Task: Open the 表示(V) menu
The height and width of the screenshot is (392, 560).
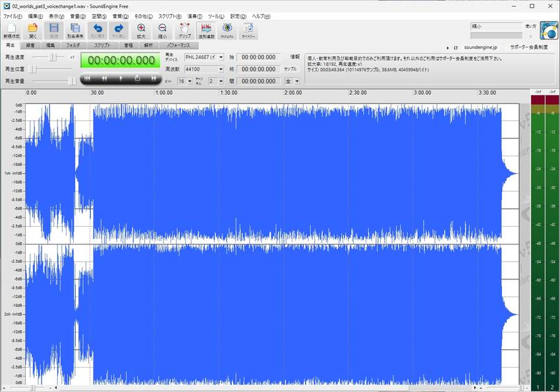Action: [x=57, y=16]
